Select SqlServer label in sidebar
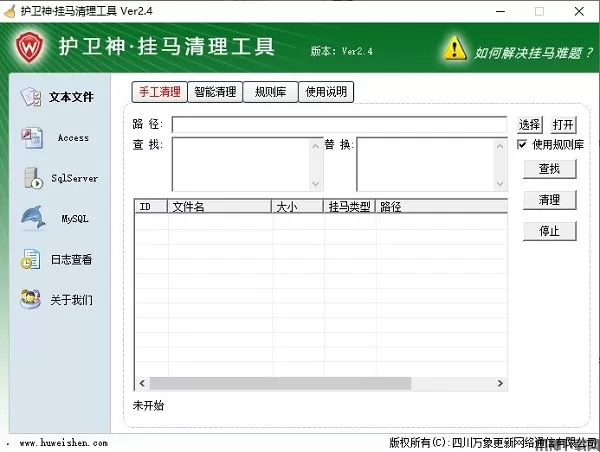 pyautogui.click(x=75, y=178)
